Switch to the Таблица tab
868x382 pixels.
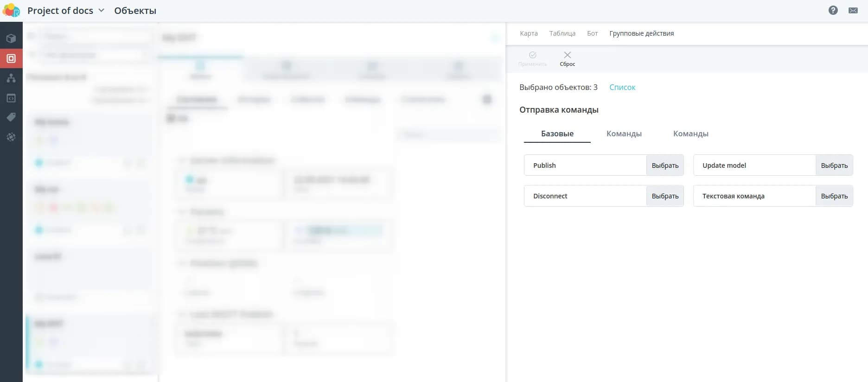click(562, 33)
